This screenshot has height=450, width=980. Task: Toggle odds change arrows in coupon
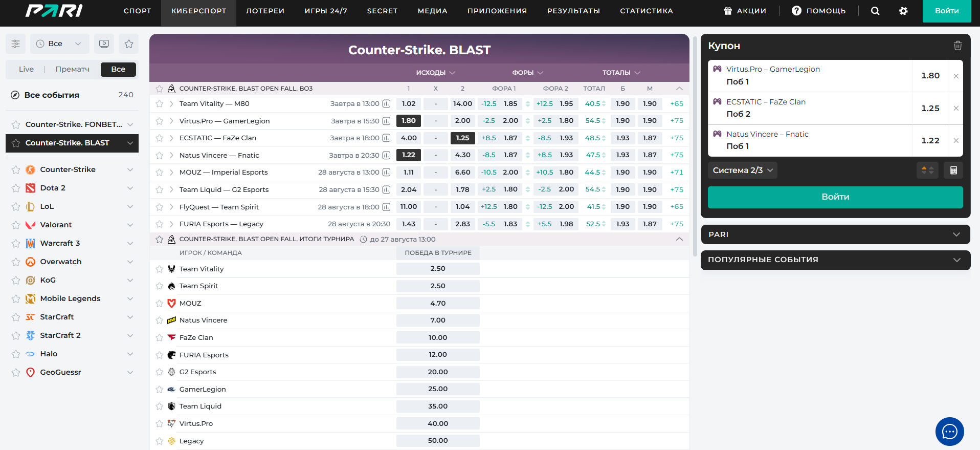pos(927,170)
